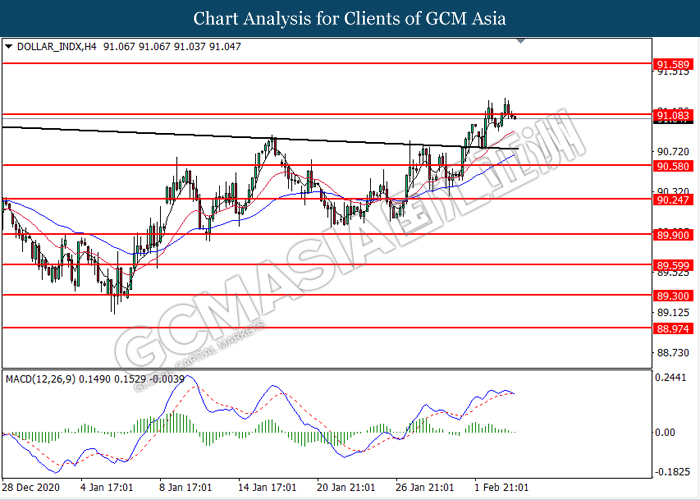Screen dimensions: 700x500
Task: Click the DOLLAR_INDX,H4 symbol label
Action: click(x=51, y=46)
